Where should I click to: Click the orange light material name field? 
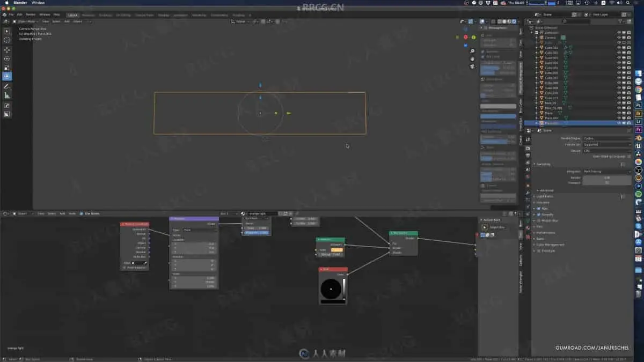tap(262, 213)
